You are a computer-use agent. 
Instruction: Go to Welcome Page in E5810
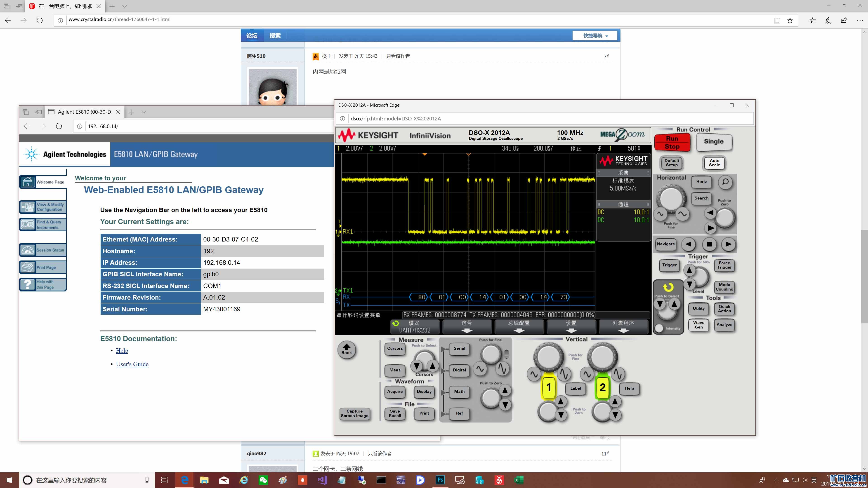click(x=43, y=182)
